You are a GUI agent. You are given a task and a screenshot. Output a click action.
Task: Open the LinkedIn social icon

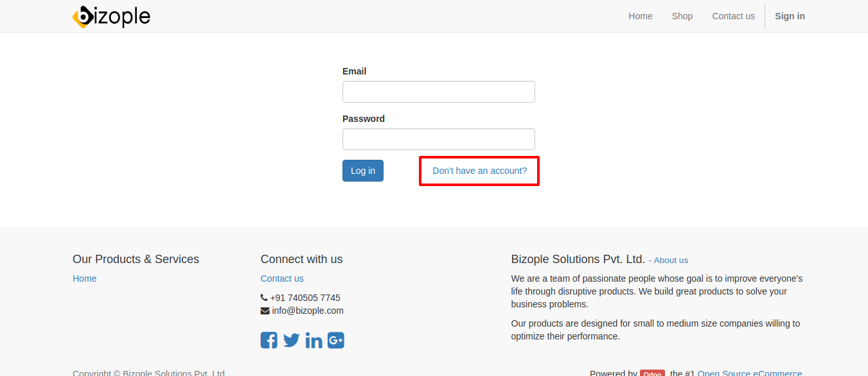(314, 340)
